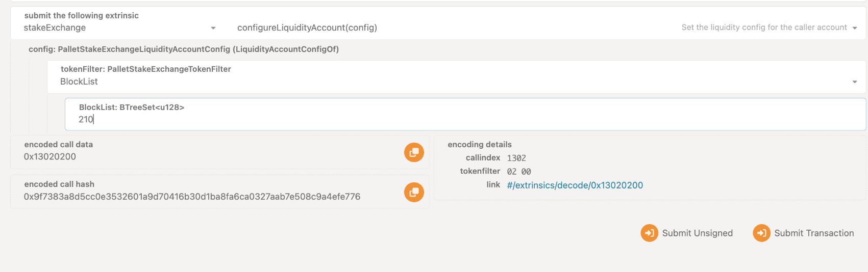
Task: Click the config PalletStakeExchangeLiquidityAccountConfig label
Action: click(184, 49)
